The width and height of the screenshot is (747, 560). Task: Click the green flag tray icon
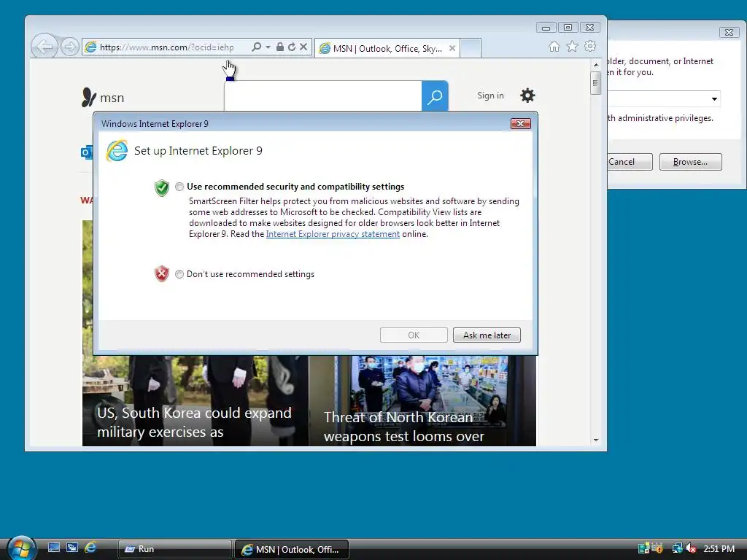tap(643, 548)
